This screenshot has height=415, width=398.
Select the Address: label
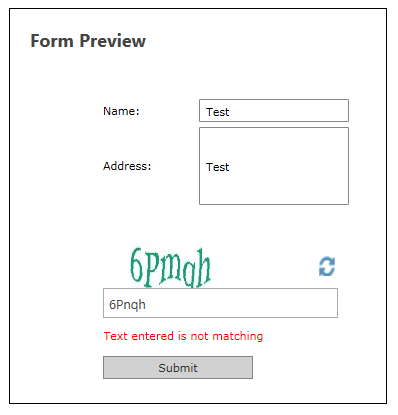pos(127,166)
